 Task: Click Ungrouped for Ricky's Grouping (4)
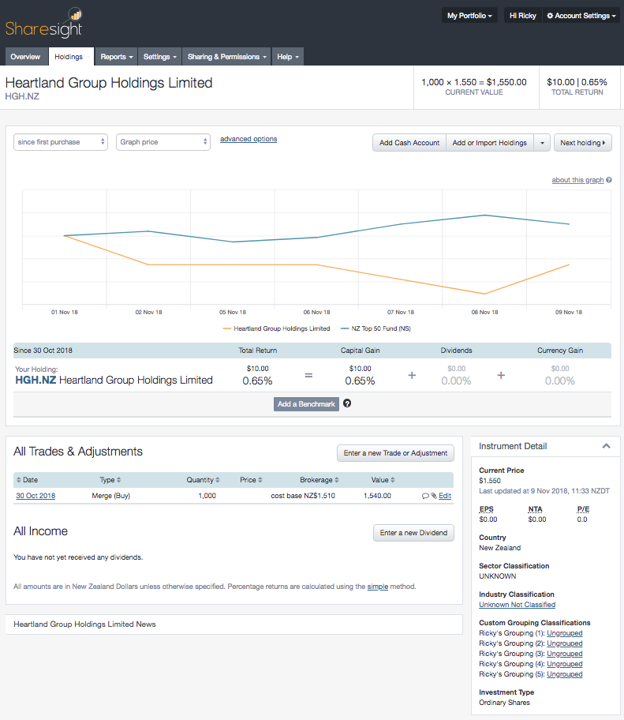point(564,664)
